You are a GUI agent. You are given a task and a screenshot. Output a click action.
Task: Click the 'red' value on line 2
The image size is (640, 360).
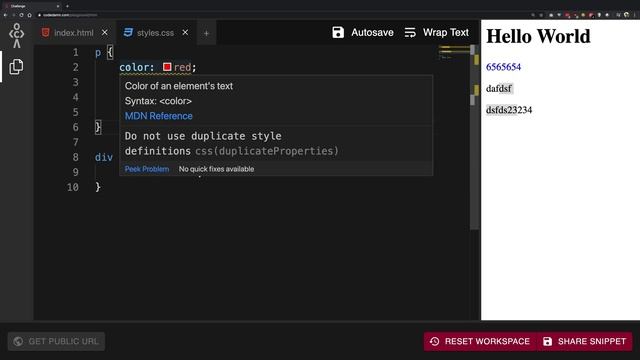click(x=182, y=67)
